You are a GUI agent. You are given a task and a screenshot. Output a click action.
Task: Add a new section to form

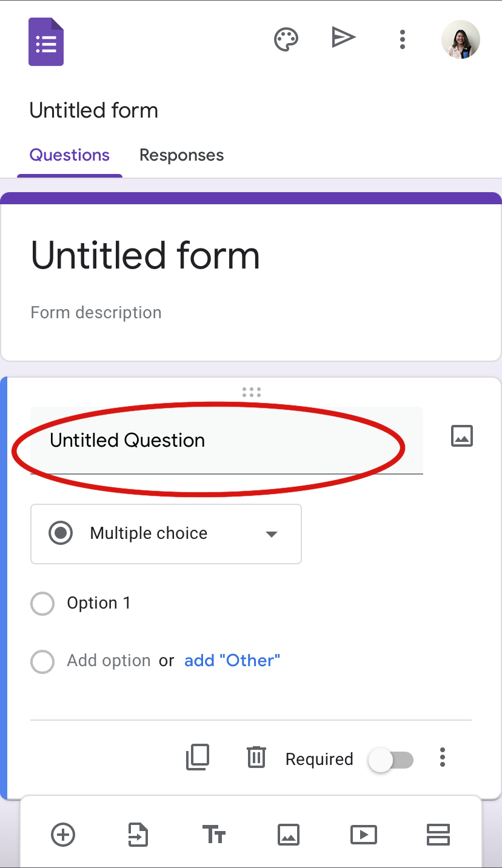click(438, 835)
